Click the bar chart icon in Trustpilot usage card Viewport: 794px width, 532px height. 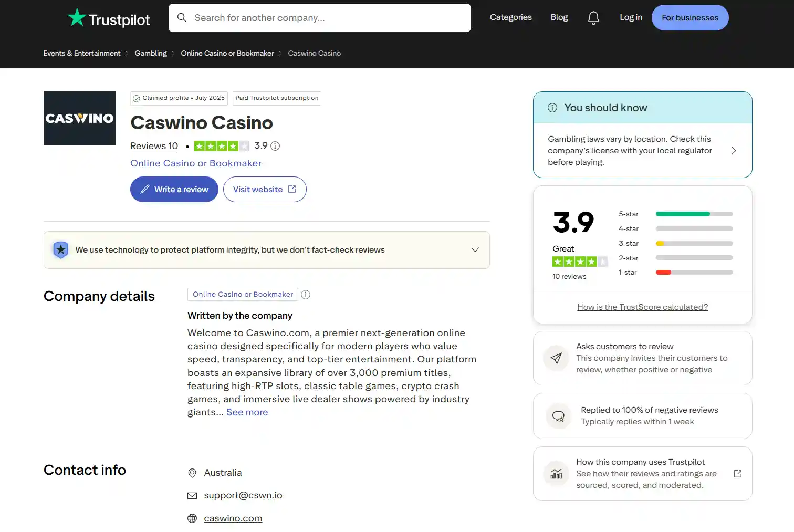[556, 474]
